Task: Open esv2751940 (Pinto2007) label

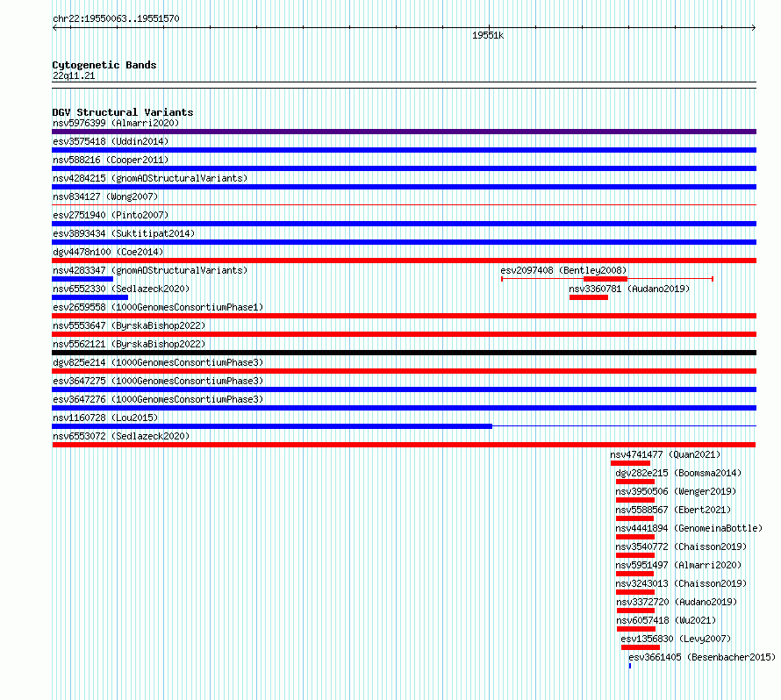Action: tap(111, 215)
